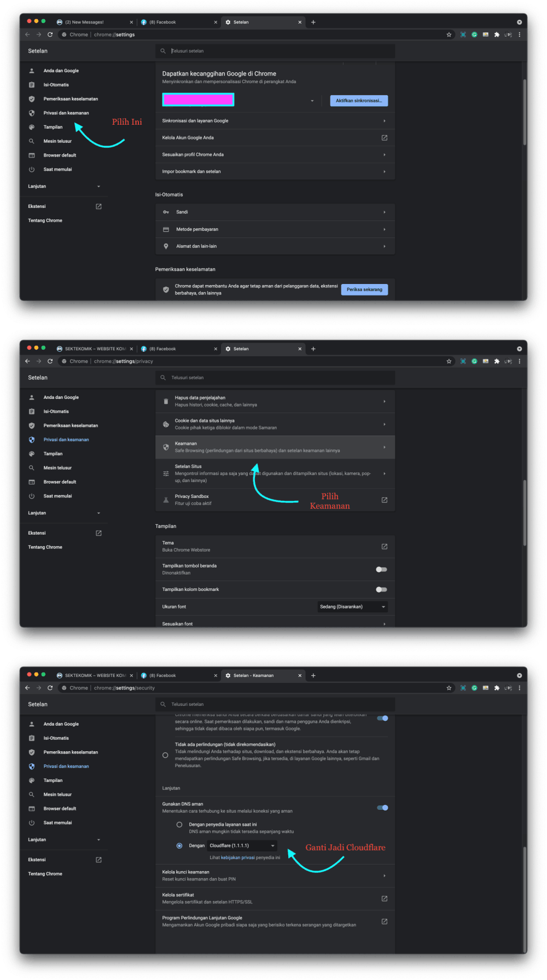This screenshot has height=980, width=547.
Task: Select the Dengan penyedia layanan saat ini radio
Action: click(179, 825)
